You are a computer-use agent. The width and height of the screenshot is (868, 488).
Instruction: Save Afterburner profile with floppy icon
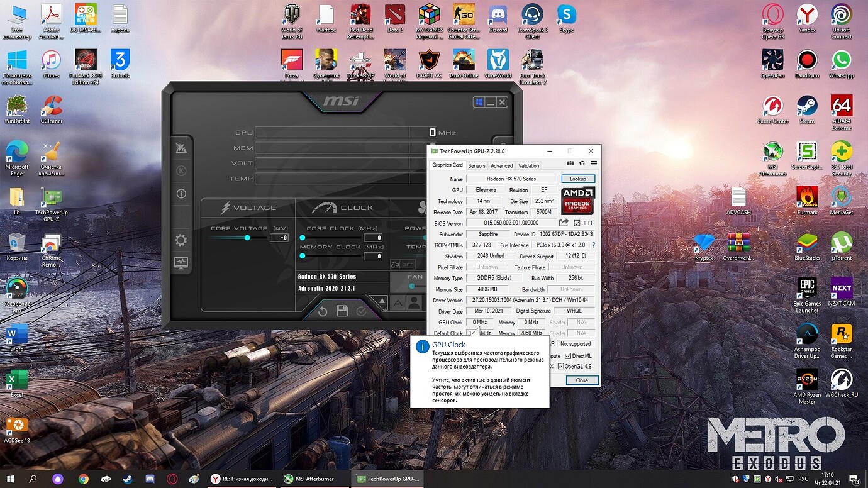(x=342, y=311)
